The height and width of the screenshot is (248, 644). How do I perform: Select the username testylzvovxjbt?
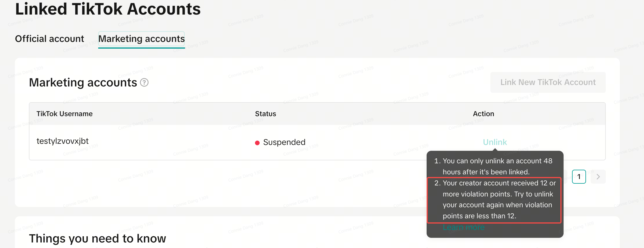[x=62, y=141]
